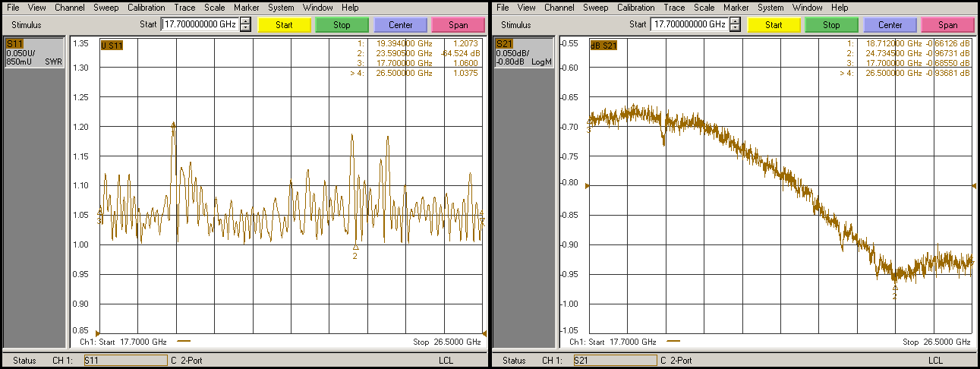
Task: Click the yellow Start button in the S21 window
Action: tap(774, 24)
